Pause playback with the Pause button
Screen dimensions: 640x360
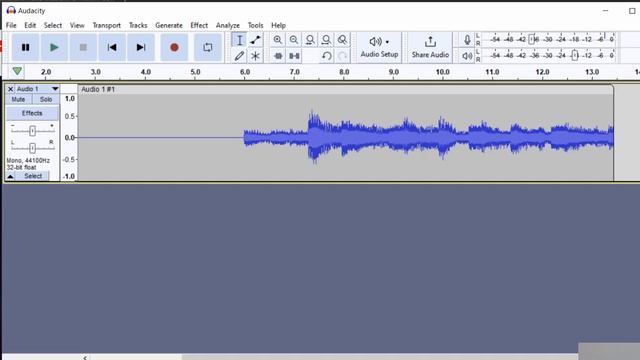(x=25, y=47)
